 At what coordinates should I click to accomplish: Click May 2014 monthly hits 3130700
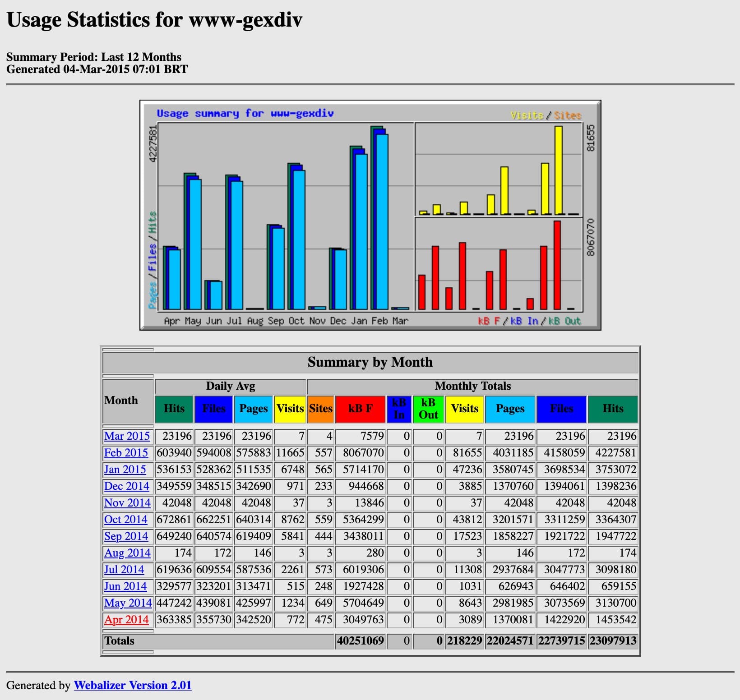tap(616, 603)
